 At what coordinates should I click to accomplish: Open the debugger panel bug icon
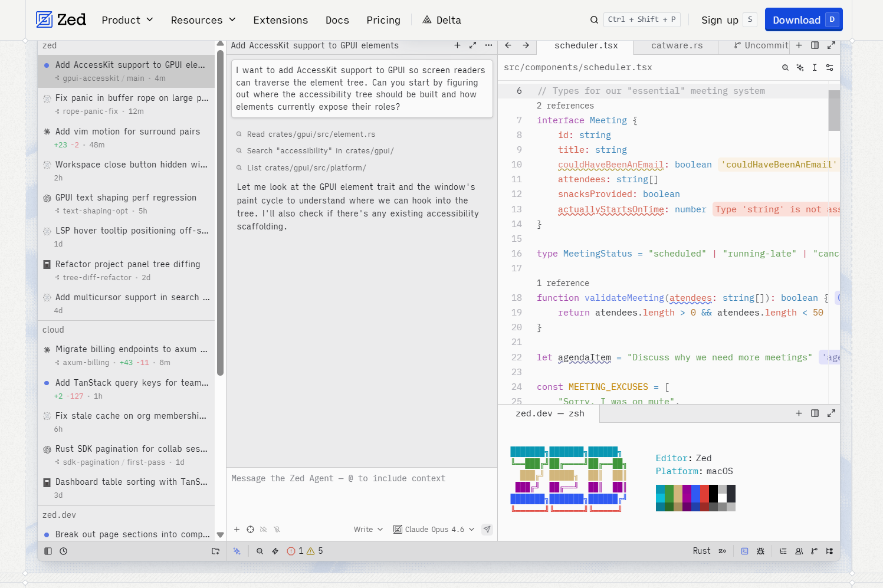[760, 551]
